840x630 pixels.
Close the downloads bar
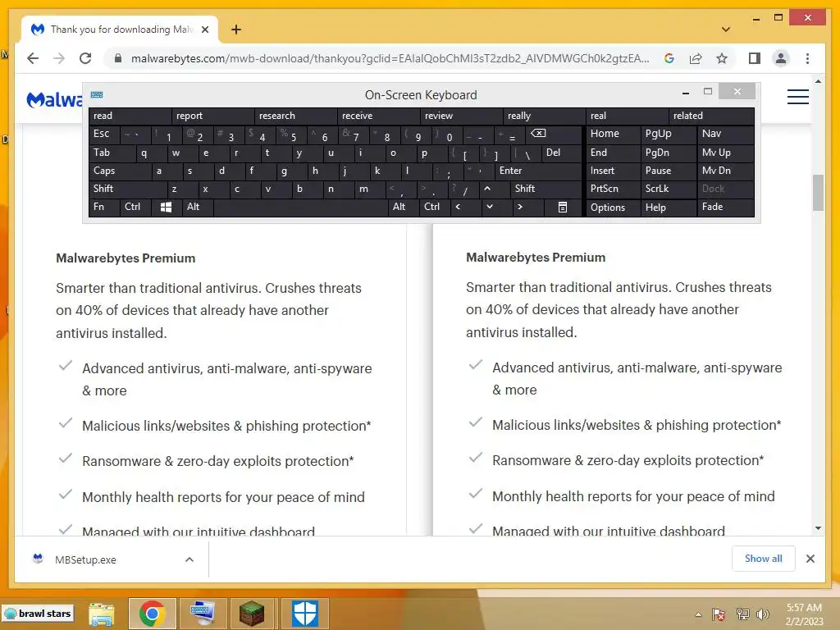pyautogui.click(x=810, y=559)
